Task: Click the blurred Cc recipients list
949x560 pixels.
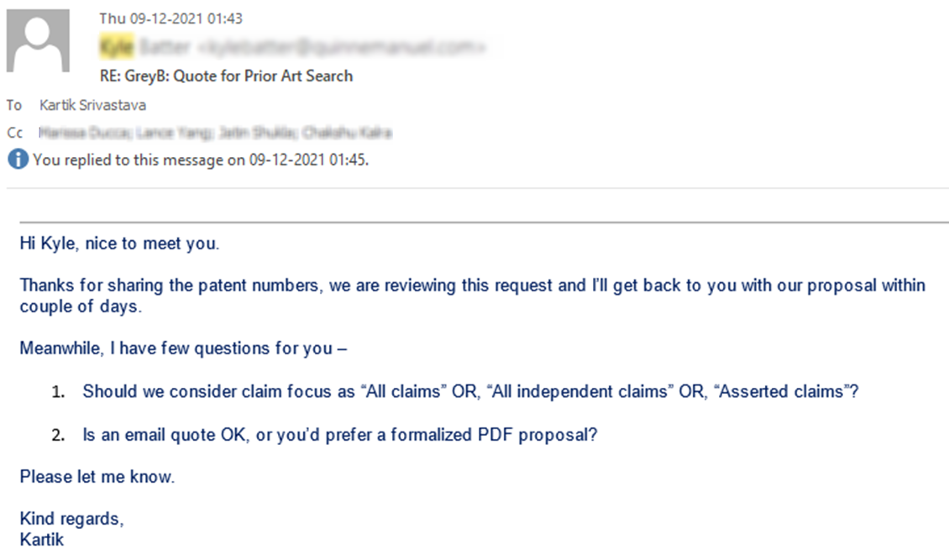Action: pyautogui.click(x=216, y=133)
